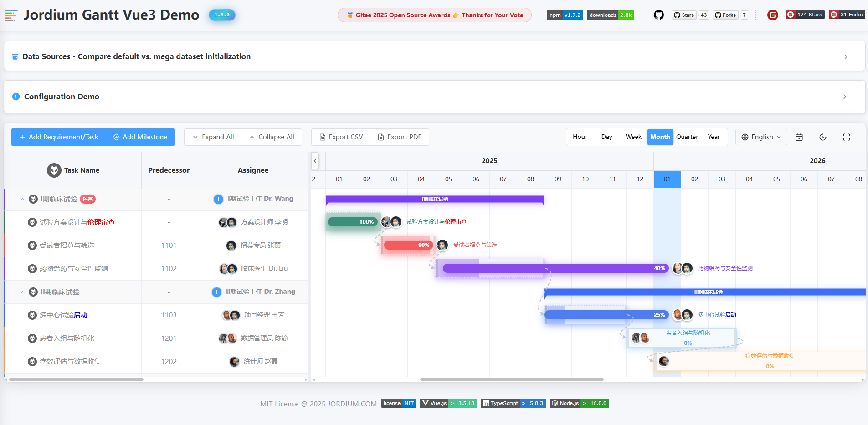Open the Gantt app logo menu
The height and width of the screenshot is (425, 868).
point(11,15)
